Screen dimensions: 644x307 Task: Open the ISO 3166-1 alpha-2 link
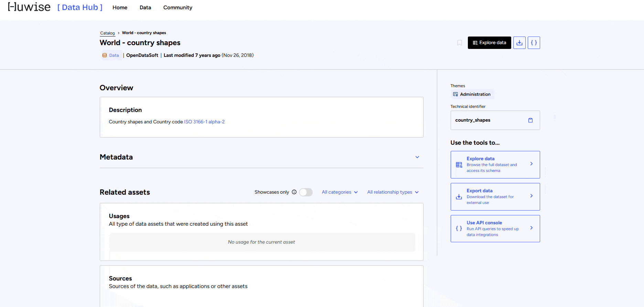(x=204, y=122)
